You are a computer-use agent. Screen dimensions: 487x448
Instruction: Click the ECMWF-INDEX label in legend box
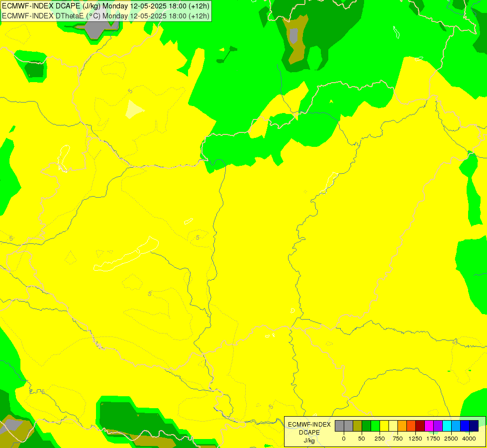click(309, 425)
